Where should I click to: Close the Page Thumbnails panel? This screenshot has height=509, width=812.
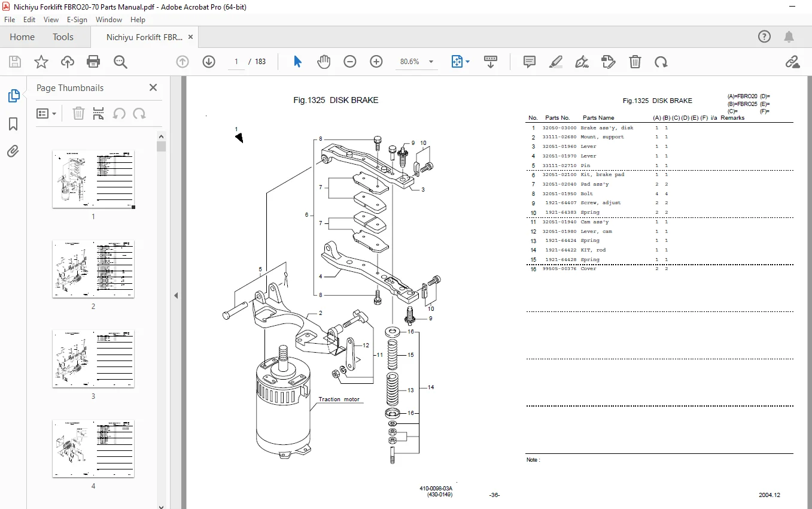point(153,87)
